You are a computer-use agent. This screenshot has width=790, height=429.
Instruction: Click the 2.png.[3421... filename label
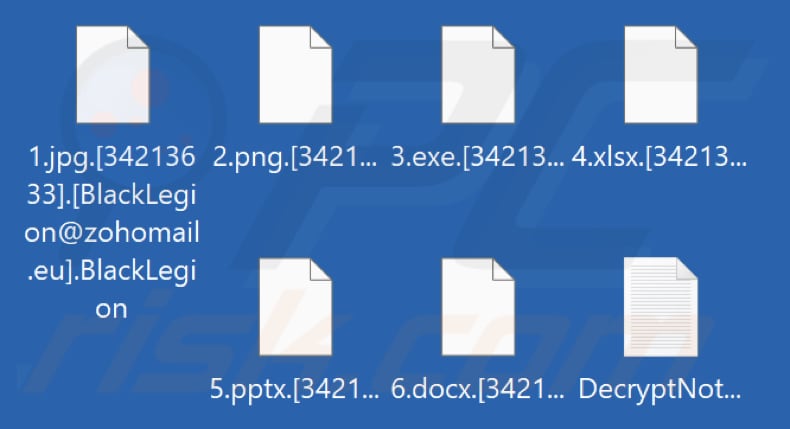point(295,157)
